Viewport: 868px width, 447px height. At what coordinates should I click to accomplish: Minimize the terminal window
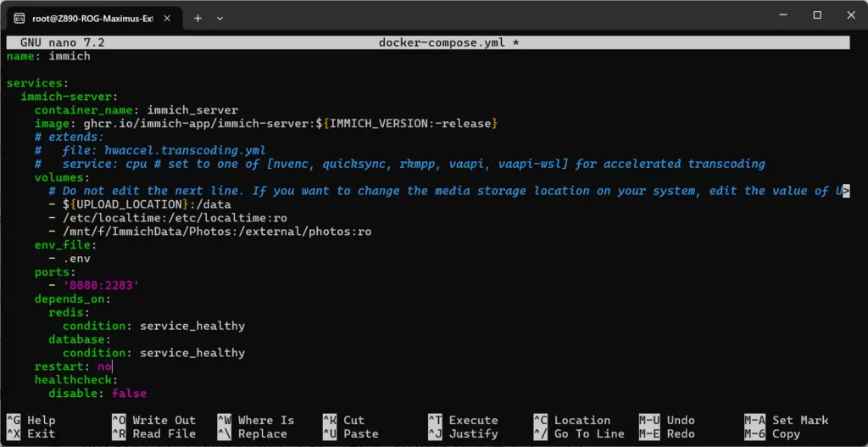pos(783,15)
